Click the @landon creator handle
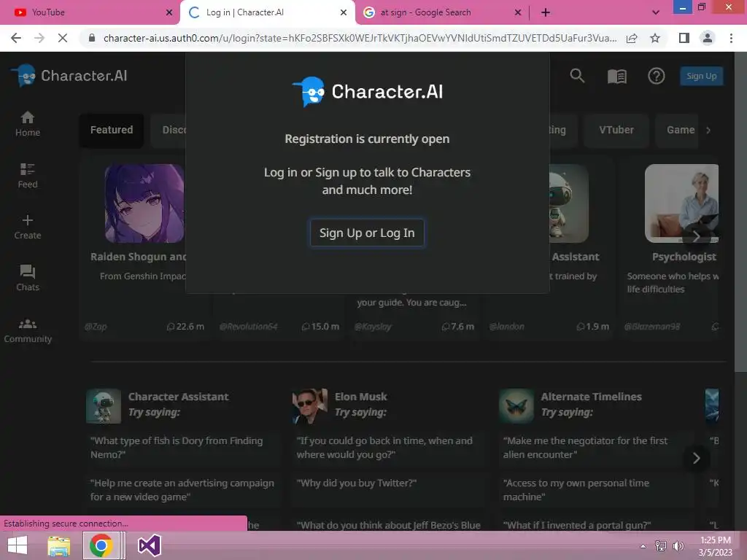The image size is (747, 560). pos(507,327)
